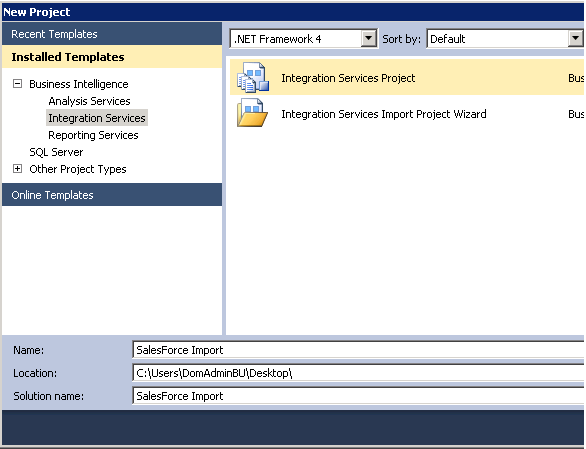Collapse the Business Intelligence tree node
Screen dimensions: 586x449
tap(17, 83)
